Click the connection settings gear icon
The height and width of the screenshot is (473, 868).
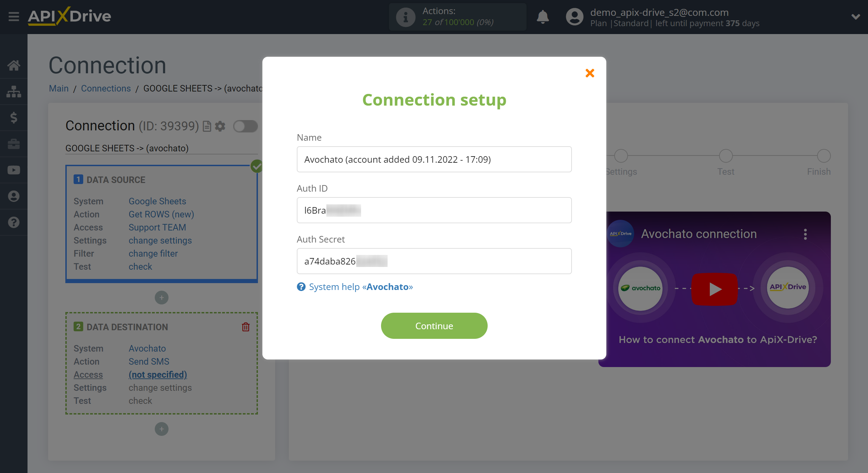[220, 126]
